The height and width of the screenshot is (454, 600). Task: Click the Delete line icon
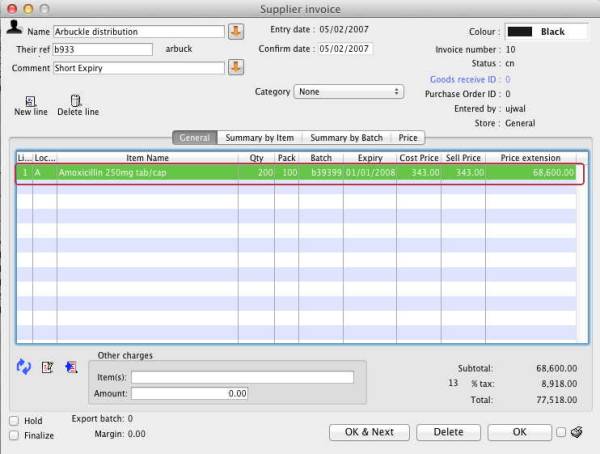click(77, 101)
